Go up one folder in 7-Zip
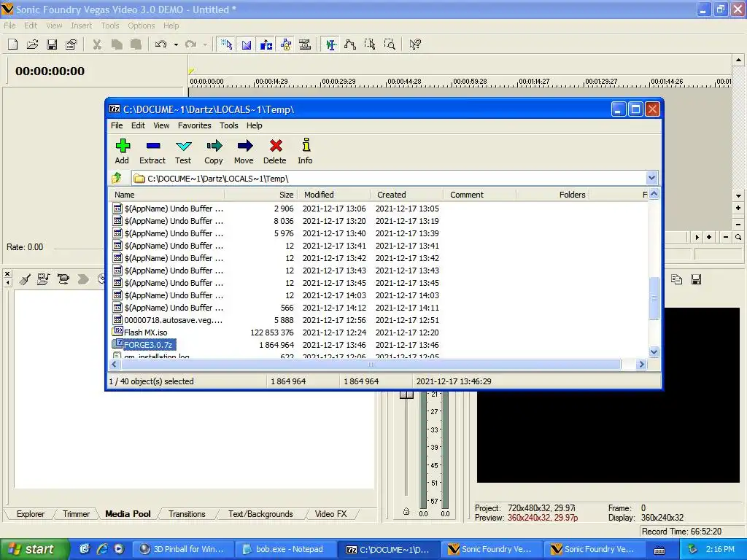The width and height of the screenshot is (747, 560). tap(117, 178)
